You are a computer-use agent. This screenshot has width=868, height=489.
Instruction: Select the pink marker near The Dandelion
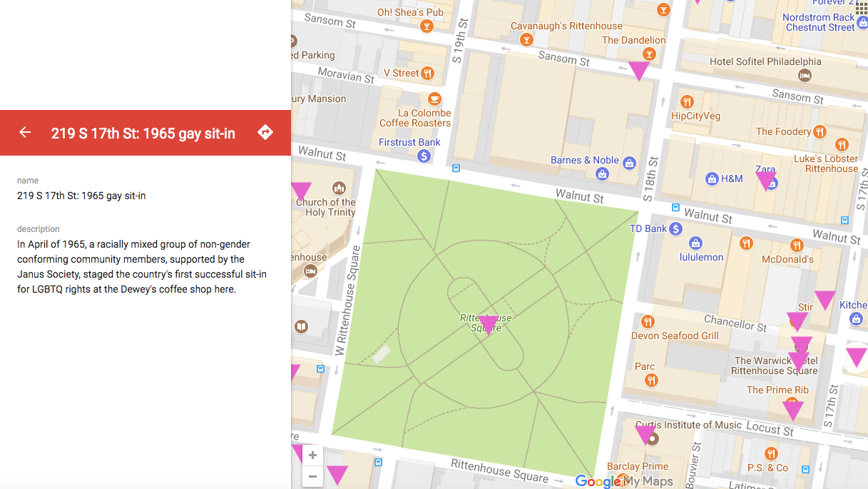638,70
